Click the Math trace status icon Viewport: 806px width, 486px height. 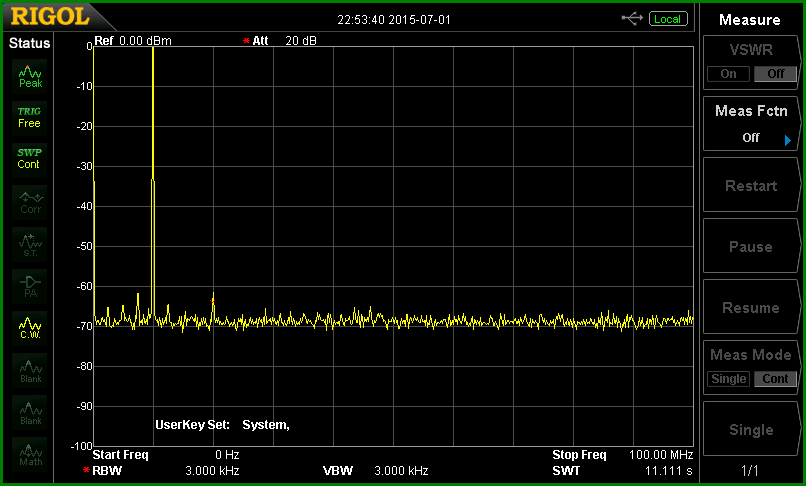pos(30,455)
